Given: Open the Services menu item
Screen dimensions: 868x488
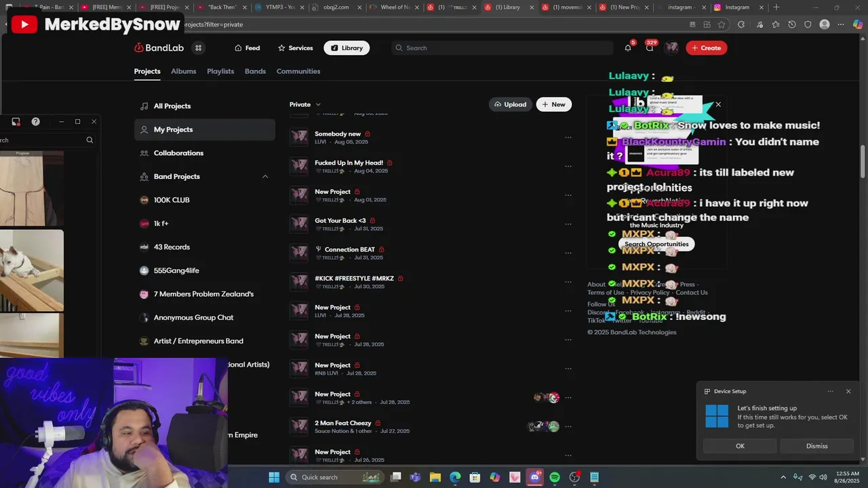Looking at the screenshot, I should [295, 48].
